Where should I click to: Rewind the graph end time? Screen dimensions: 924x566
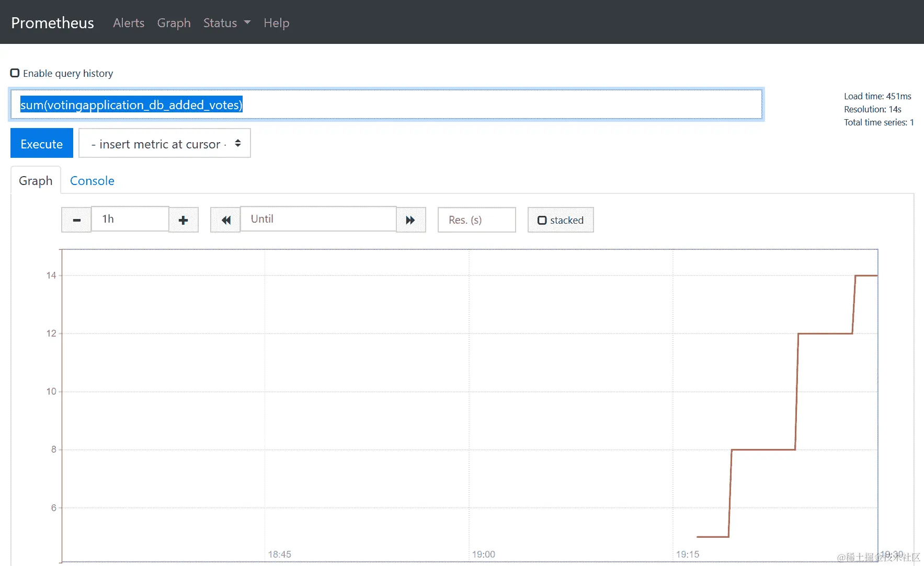(225, 220)
